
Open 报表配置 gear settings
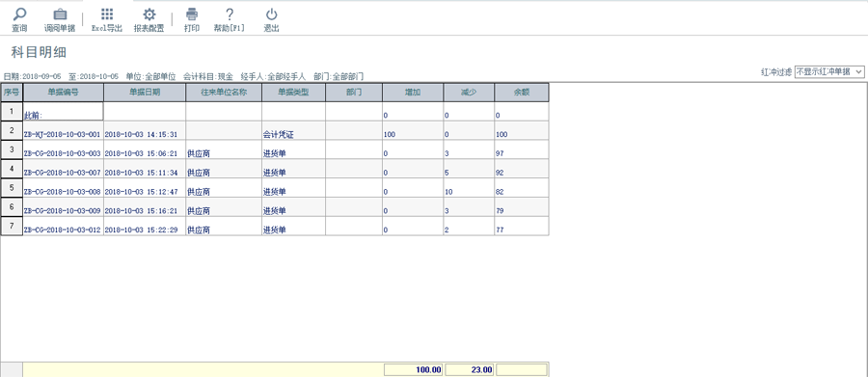(149, 20)
